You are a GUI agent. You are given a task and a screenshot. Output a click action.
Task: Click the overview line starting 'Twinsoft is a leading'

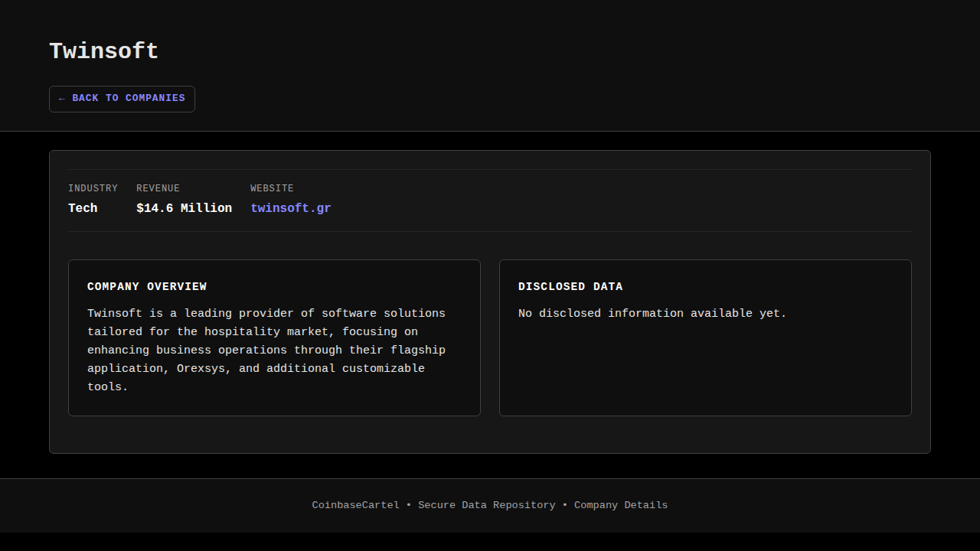[266, 314]
